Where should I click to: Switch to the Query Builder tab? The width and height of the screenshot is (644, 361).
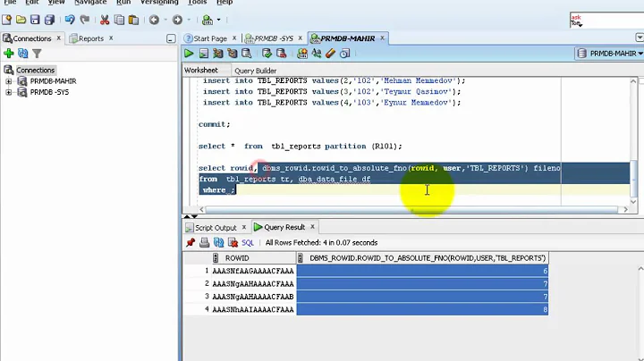click(255, 71)
